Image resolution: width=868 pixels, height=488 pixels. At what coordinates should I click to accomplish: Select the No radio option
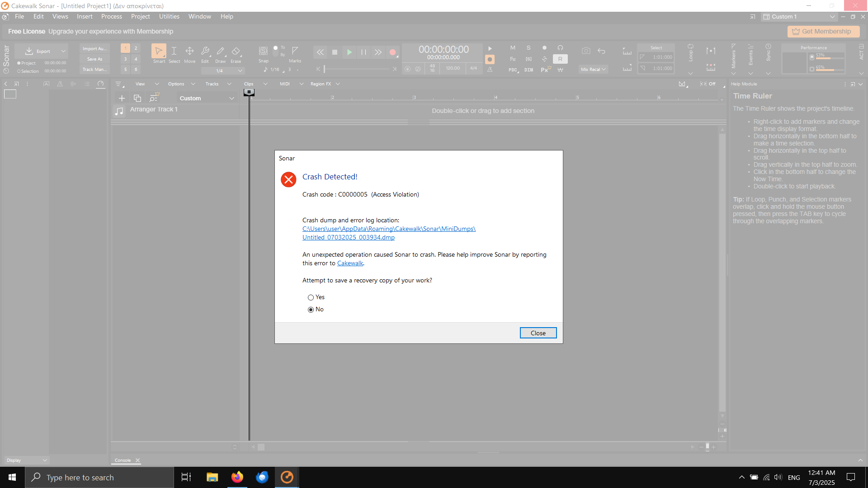tap(311, 310)
